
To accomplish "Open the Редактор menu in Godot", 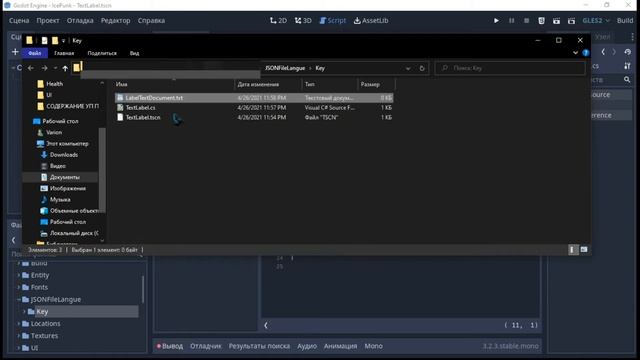I will pyautogui.click(x=116, y=20).
